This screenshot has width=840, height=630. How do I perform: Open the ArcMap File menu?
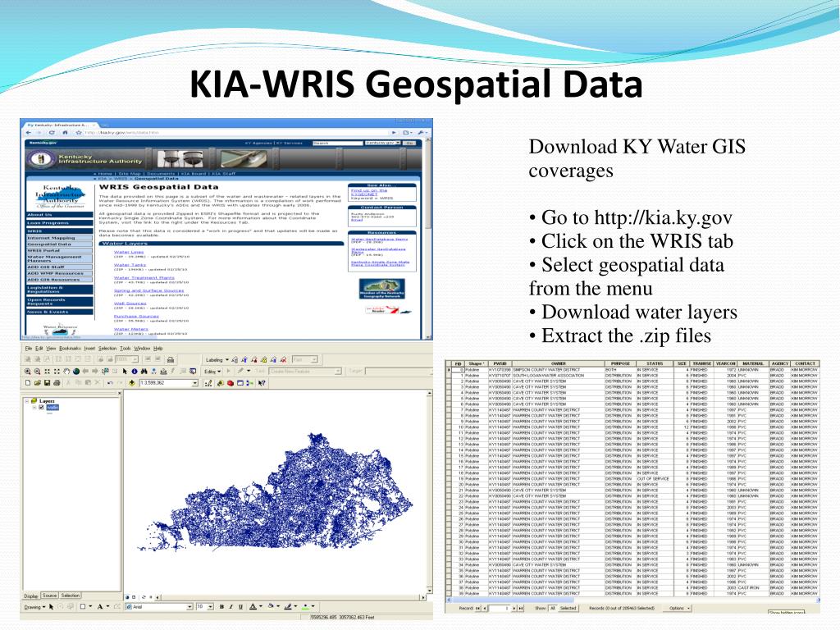(29, 348)
